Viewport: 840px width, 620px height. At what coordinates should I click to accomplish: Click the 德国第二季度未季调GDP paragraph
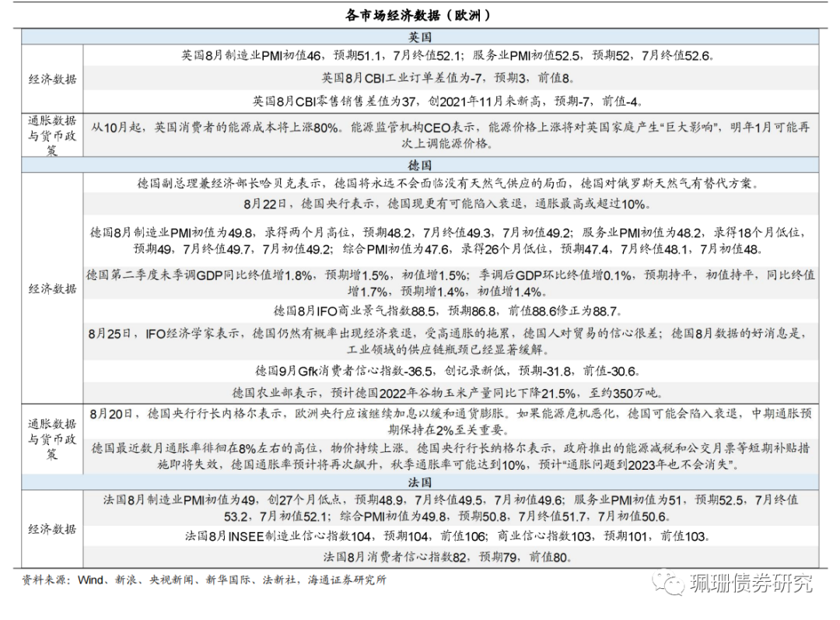tap(451, 283)
